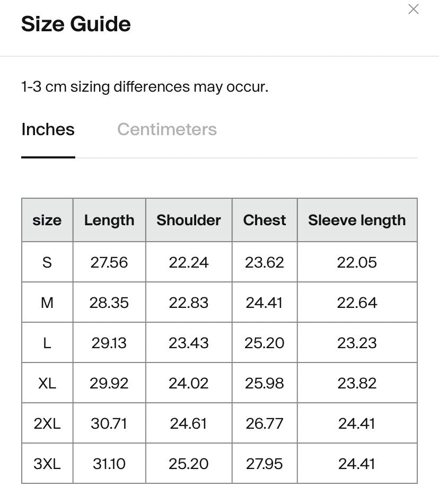Click the Size Guide heading

76,24
